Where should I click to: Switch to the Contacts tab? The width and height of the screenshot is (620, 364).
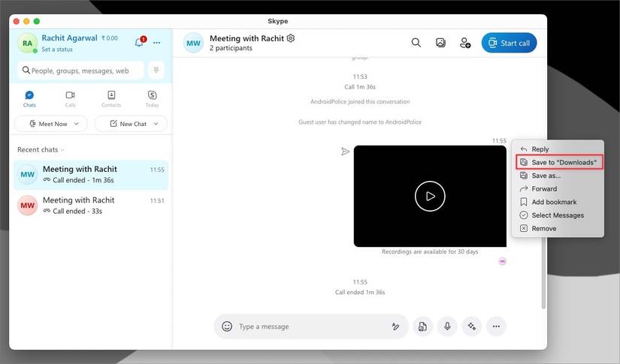111,99
